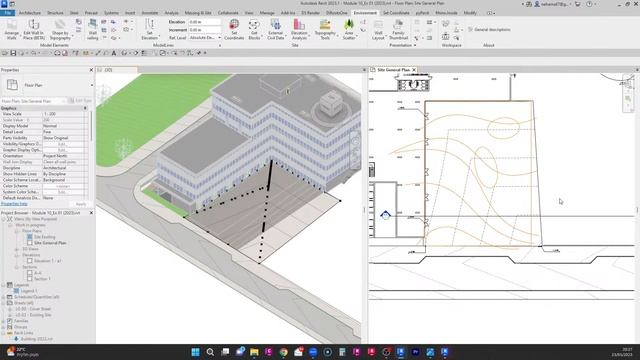Click the Increment input field
This screenshot has height=360, width=640.
click(205, 30)
